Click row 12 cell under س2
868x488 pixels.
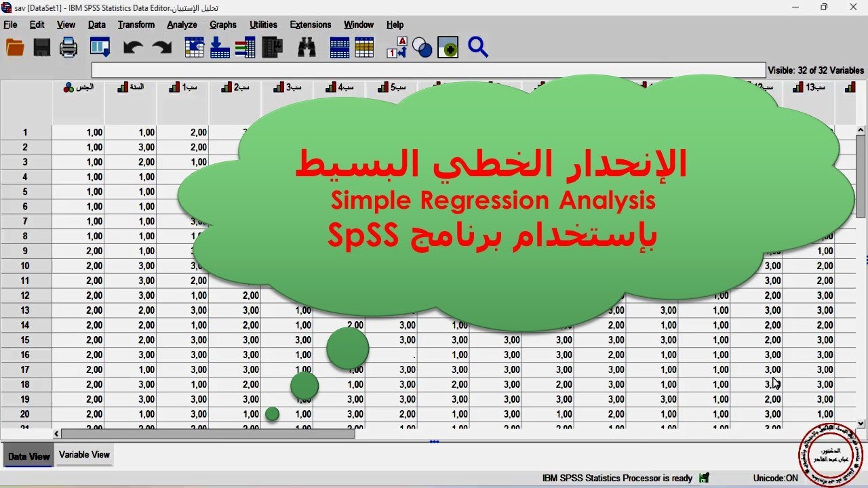coord(235,296)
